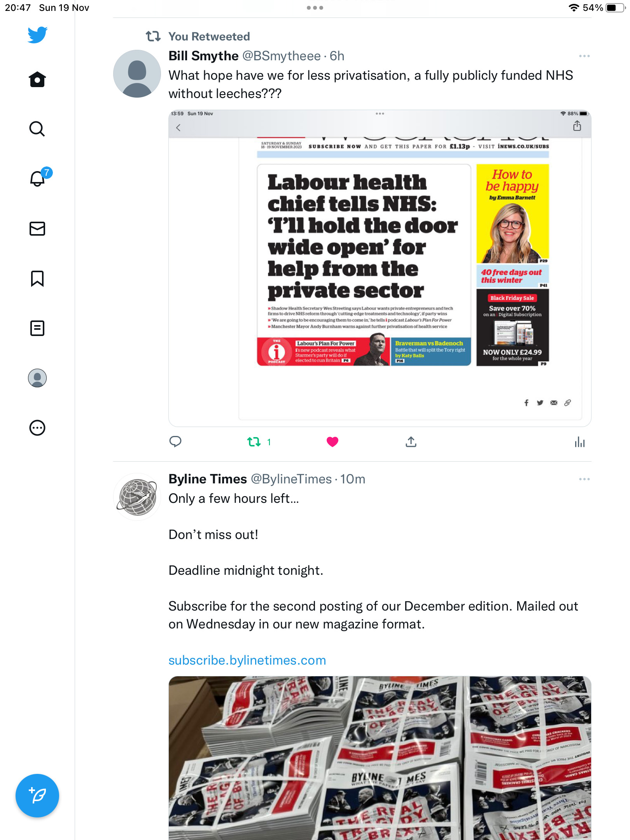Click the Twitter bird logo

(x=37, y=35)
